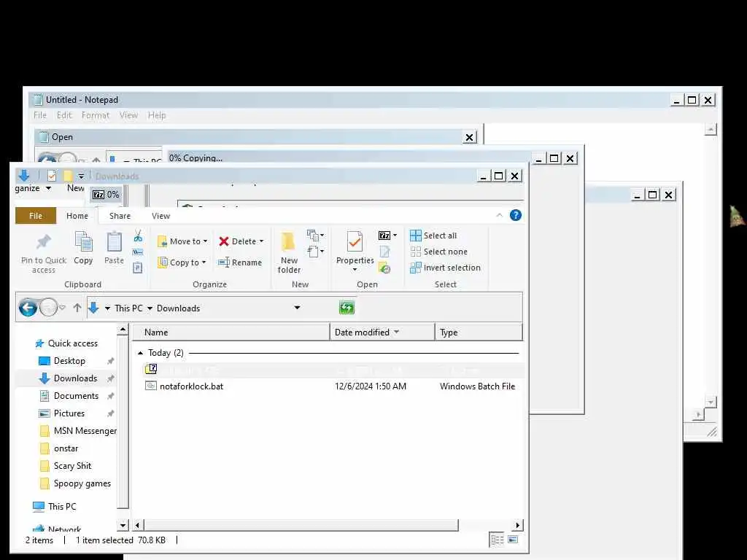The width and height of the screenshot is (747, 560).
Task: Click Invert selection
Action: [445, 268]
